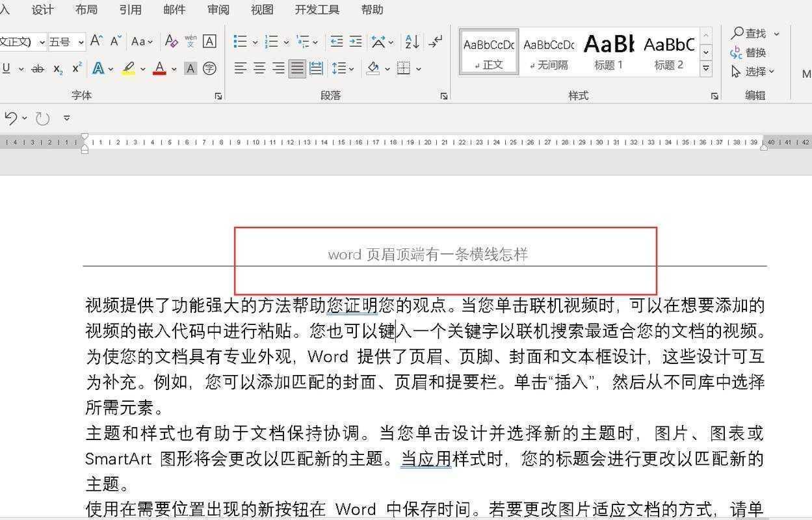Open the bullet list dropdown arrow
812x520 pixels.
(255, 41)
